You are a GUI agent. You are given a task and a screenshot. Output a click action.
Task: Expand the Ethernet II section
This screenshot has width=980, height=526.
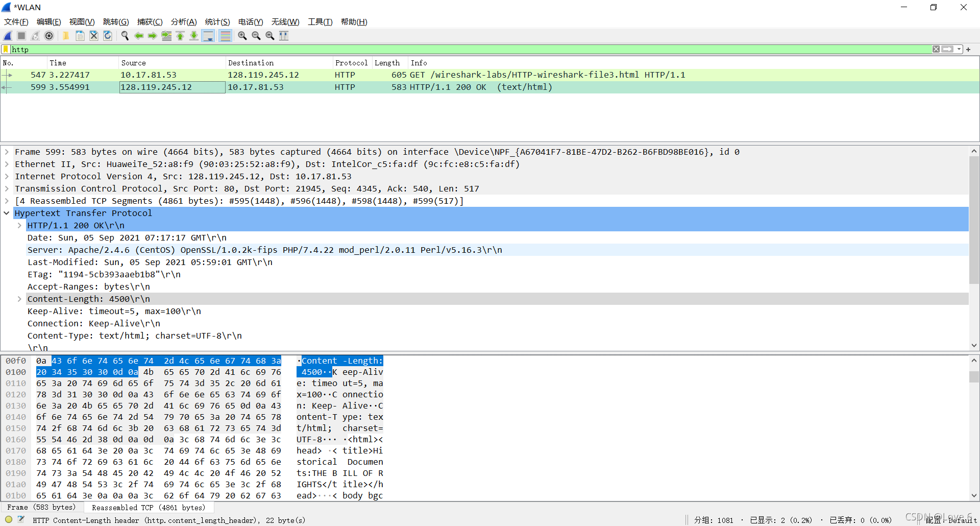tap(7, 164)
